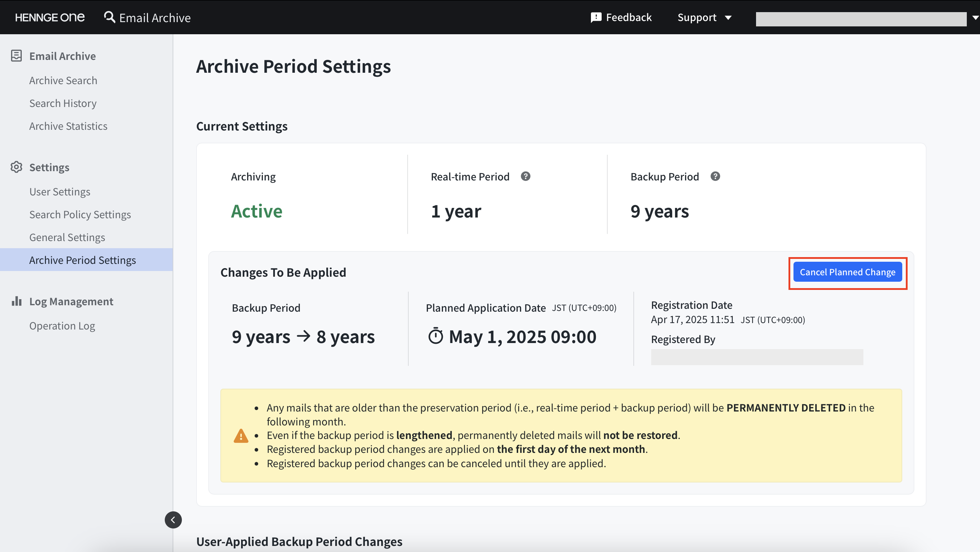This screenshot has width=980, height=552.
Task: Click the stopwatch icon beside planned date
Action: [x=435, y=336]
